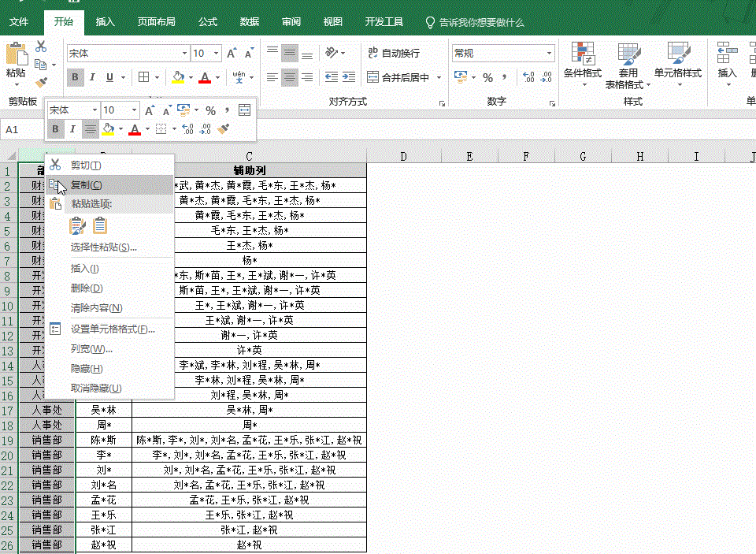Screen dimensions: 756x554
Task: Choose 复制(C) from the context menu
Action: [87, 184]
